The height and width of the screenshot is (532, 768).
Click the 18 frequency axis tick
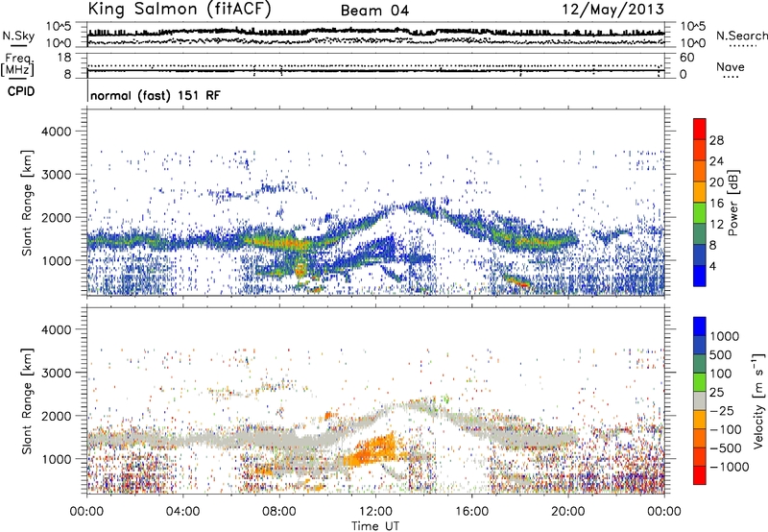coord(64,58)
